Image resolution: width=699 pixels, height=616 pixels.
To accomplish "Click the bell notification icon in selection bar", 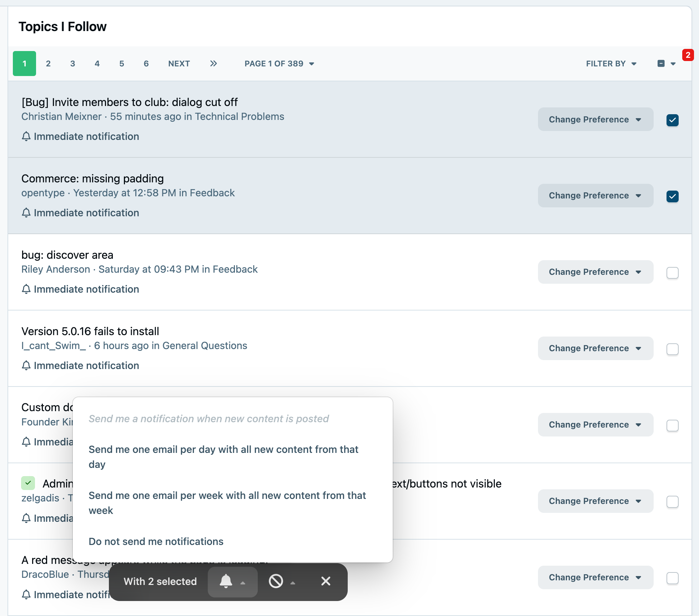I will point(226,581).
